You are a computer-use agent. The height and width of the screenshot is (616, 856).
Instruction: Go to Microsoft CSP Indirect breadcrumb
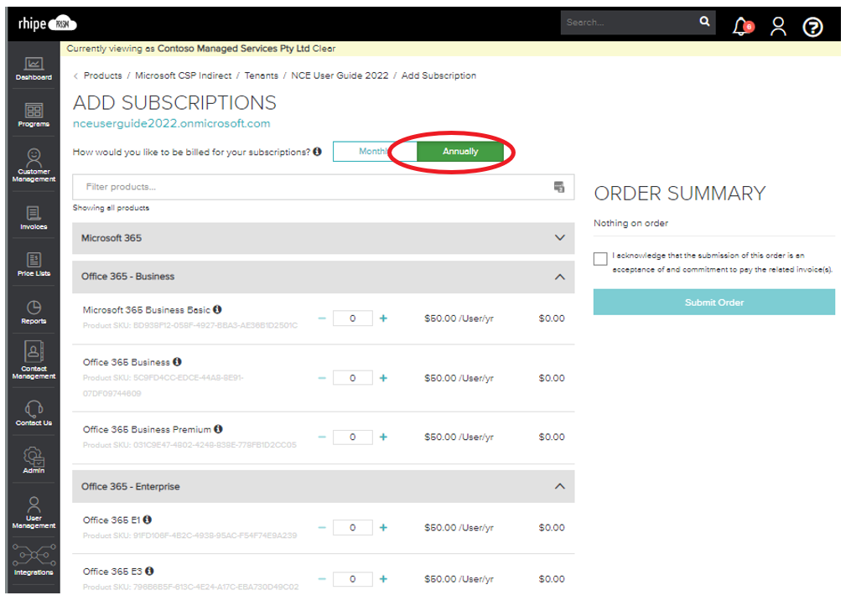point(184,75)
